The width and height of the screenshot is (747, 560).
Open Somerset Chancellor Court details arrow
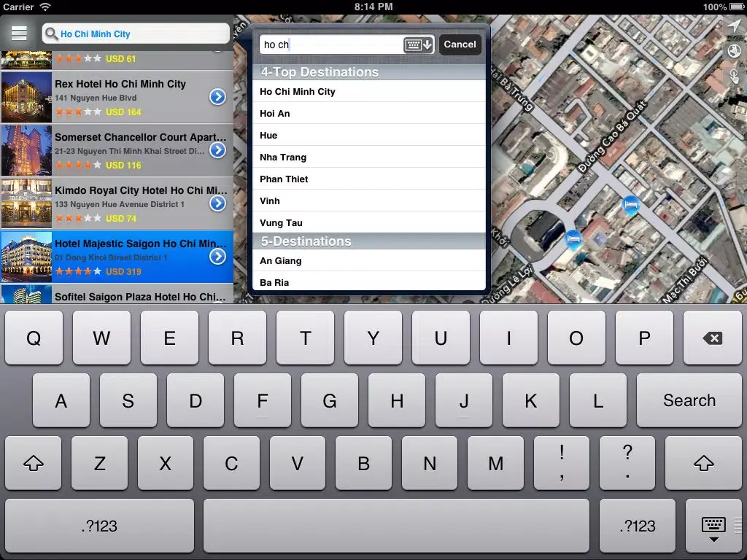(217, 150)
